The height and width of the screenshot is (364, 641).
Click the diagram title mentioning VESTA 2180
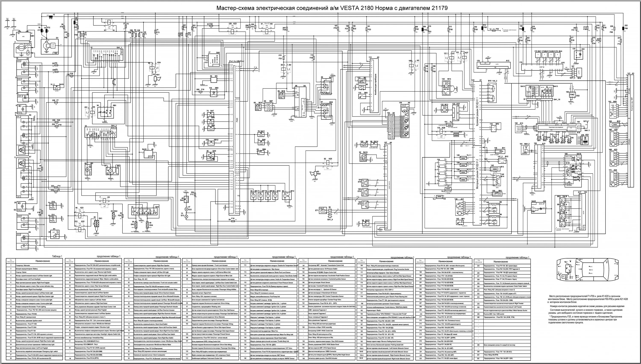click(332, 8)
